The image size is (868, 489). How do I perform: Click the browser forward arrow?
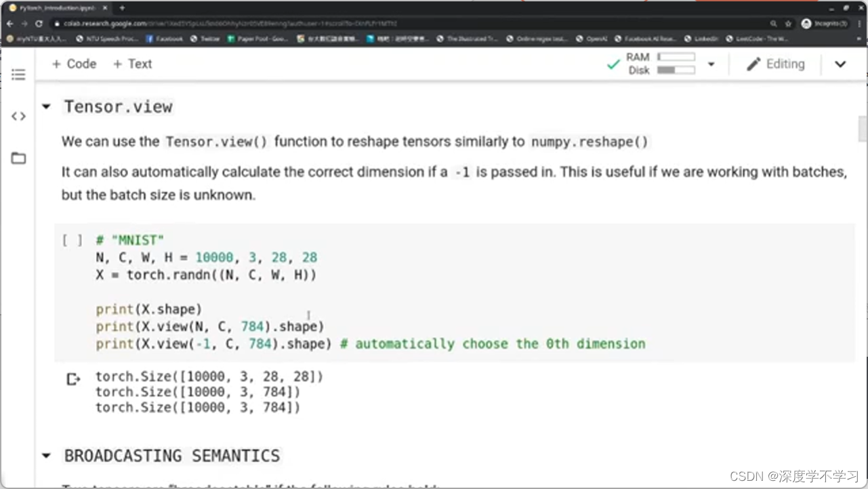click(x=24, y=23)
